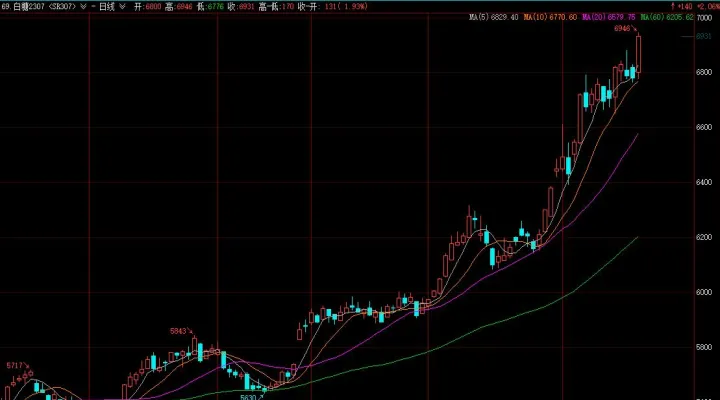Image resolution: width=720 pixels, height=400 pixels.
Task: Click the 6800 price axis label
Action: [704, 72]
